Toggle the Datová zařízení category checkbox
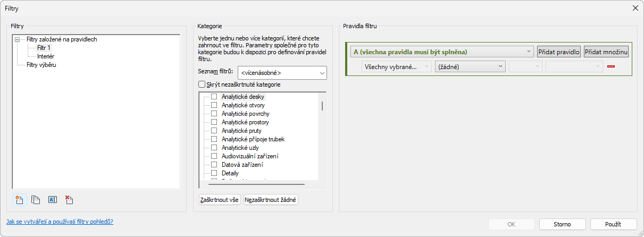The image size is (644, 237). (x=214, y=165)
